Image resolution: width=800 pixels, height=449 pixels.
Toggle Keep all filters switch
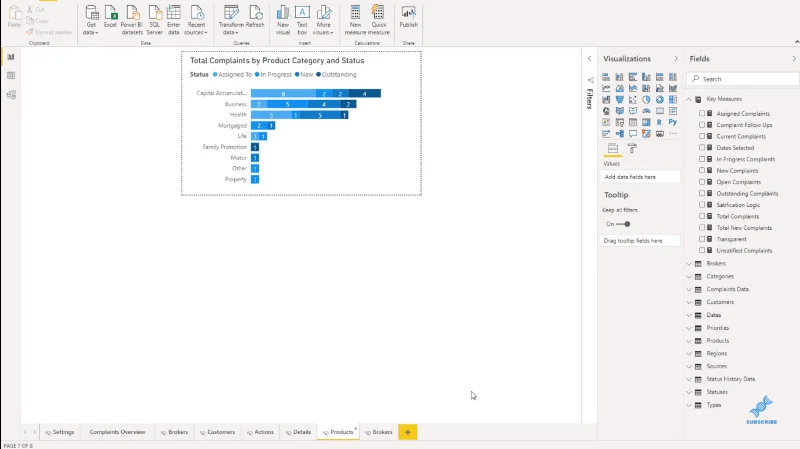point(623,224)
